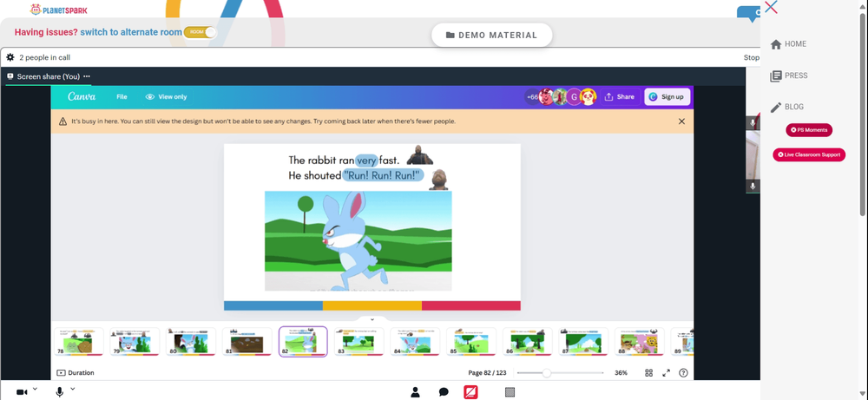Select page 79 thumbnail
868x400 pixels.
pos(135,341)
